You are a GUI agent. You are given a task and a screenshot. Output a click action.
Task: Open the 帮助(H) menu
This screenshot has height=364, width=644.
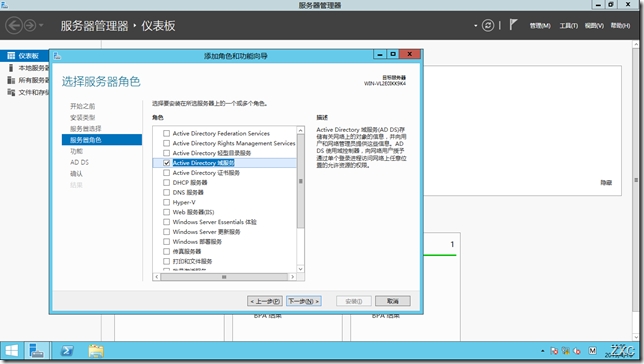click(x=620, y=25)
